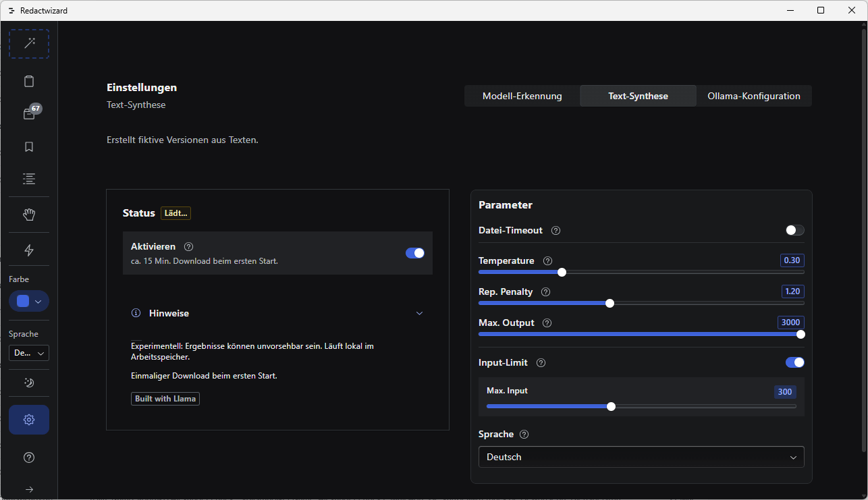
Task: Open the Ollama-Konfiguration tab
Action: pyautogui.click(x=754, y=96)
